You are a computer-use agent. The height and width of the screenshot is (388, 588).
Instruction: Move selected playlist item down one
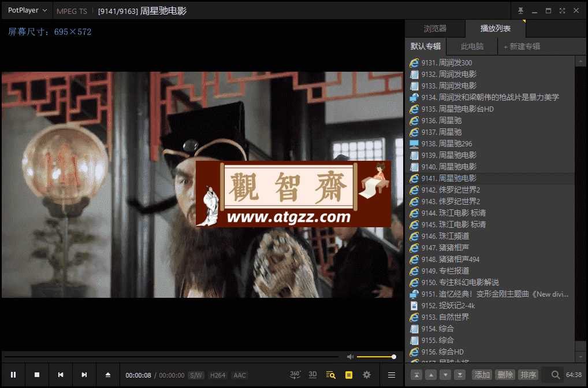pyautogui.click(x=445, y=375)
